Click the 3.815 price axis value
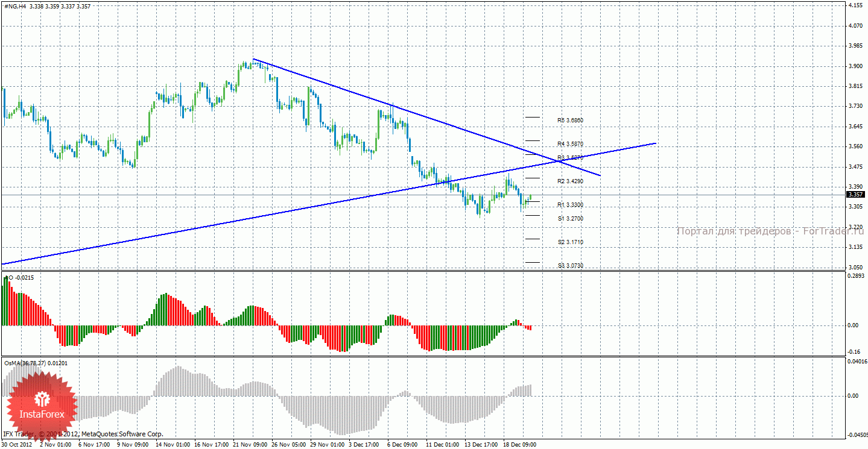868x449 pixels. [855, 86]
